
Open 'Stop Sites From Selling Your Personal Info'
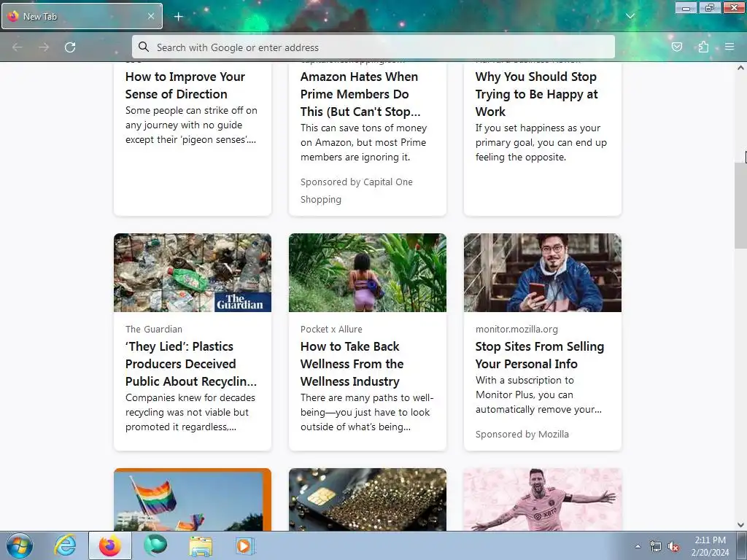(540, 355)
